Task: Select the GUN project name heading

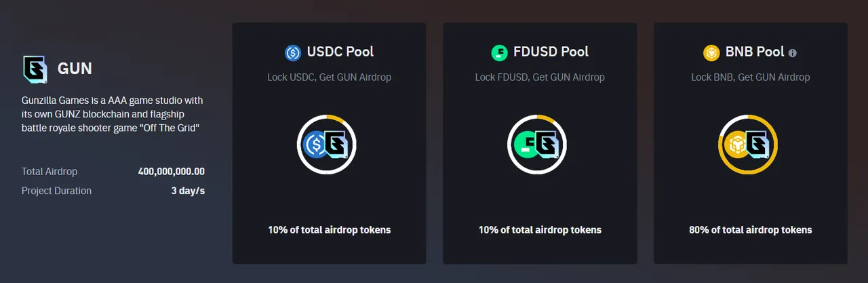Action: click(x=75, y=69)
